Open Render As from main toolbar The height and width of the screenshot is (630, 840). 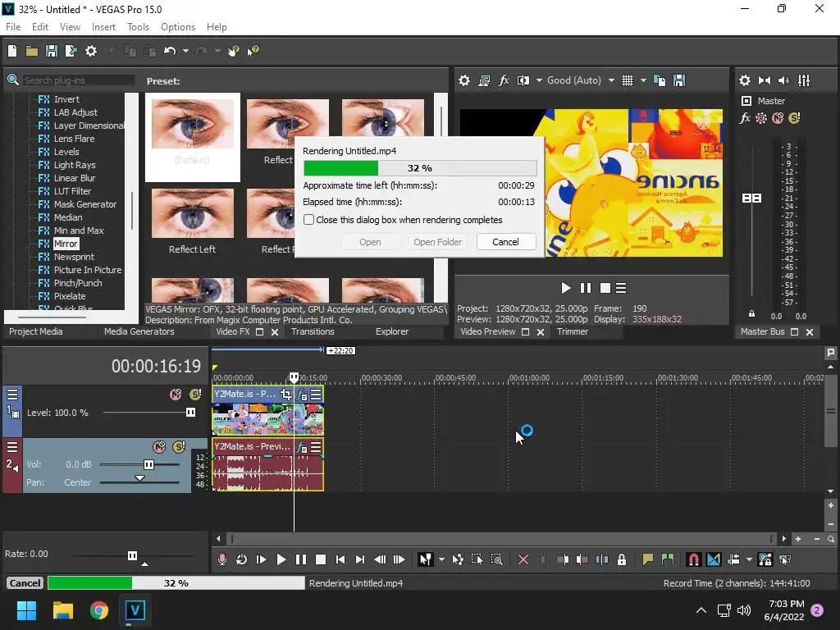[71, 51]
